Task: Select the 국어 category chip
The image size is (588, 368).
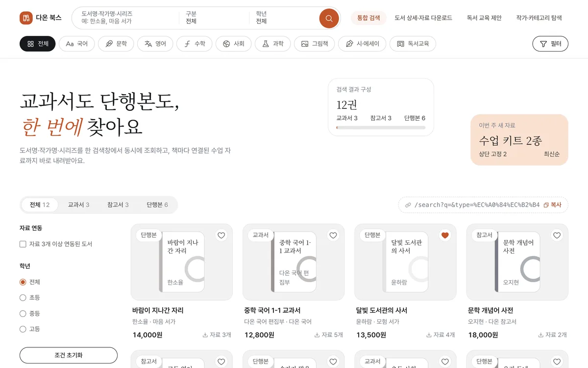Action: [76, 44]
